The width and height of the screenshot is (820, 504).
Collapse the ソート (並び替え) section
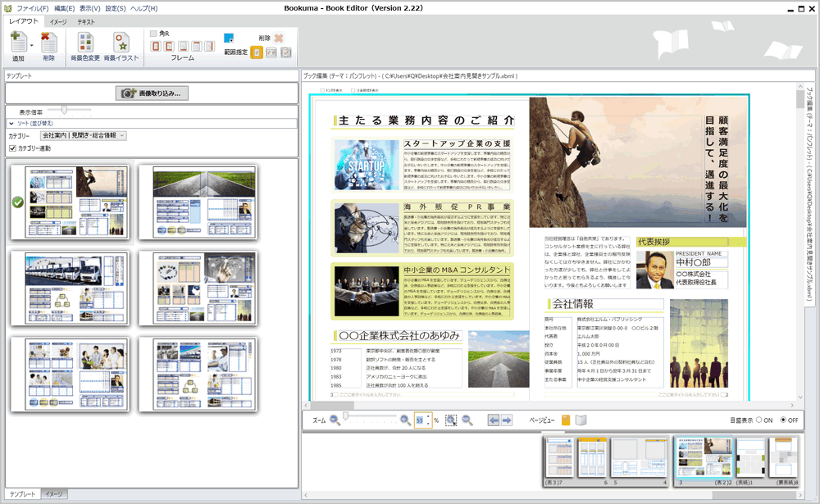12,124
